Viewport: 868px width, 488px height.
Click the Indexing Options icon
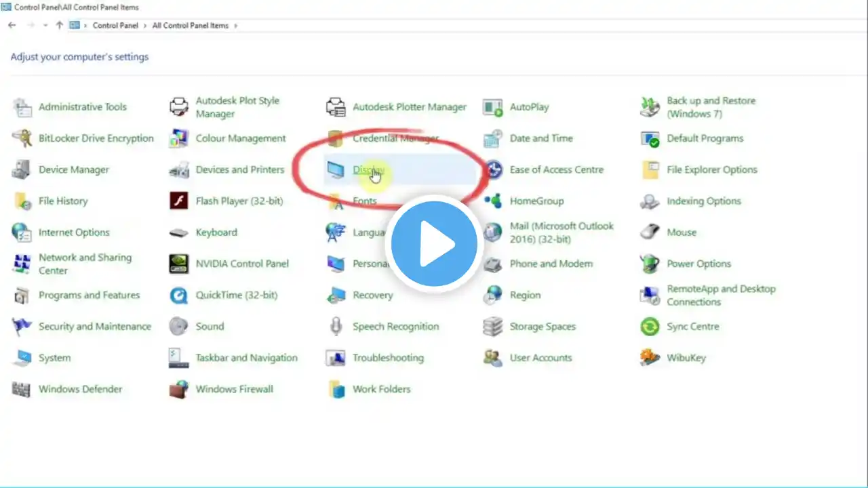point(650,201)
